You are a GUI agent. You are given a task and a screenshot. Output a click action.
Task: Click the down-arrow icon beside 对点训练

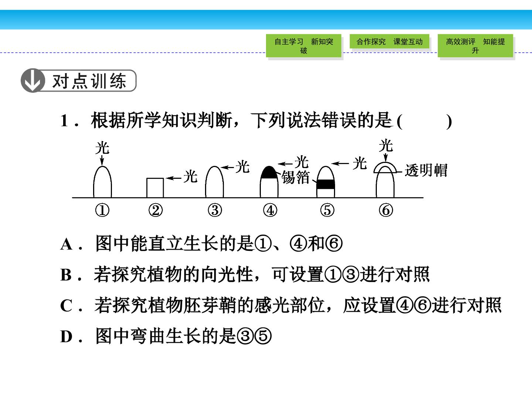coord(33,80)
